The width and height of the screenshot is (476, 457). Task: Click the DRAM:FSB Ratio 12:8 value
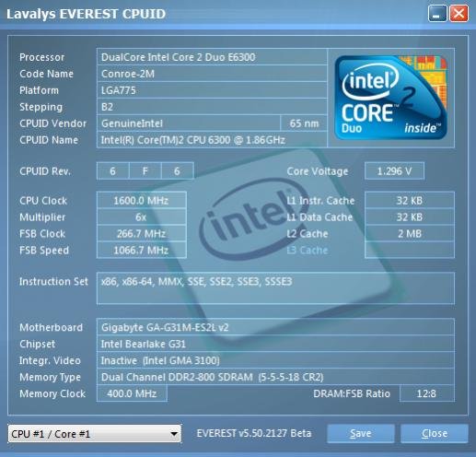[427, 393]
